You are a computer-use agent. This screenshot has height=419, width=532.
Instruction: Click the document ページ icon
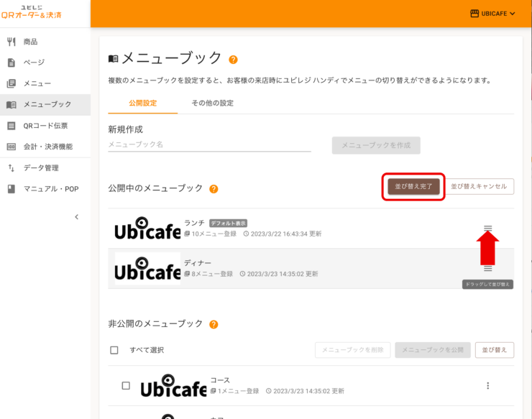point(12,63)
